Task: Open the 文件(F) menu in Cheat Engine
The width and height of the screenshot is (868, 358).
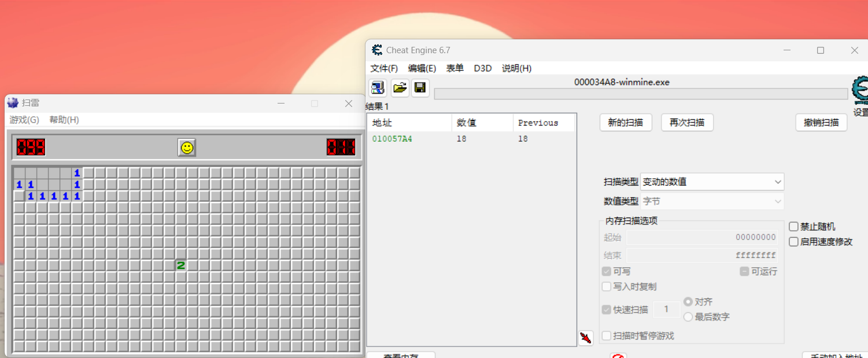Action: pos(384,68)
